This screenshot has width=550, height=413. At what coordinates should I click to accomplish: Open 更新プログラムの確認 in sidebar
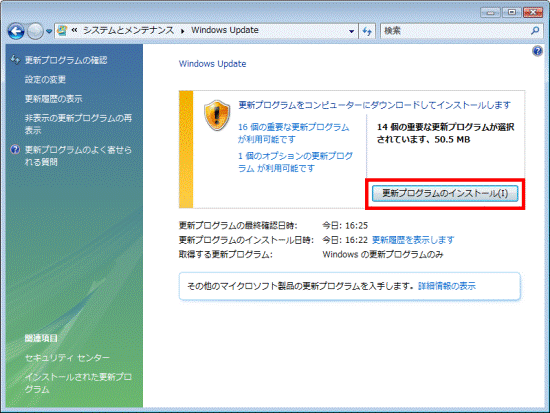[x=66, y=60]
